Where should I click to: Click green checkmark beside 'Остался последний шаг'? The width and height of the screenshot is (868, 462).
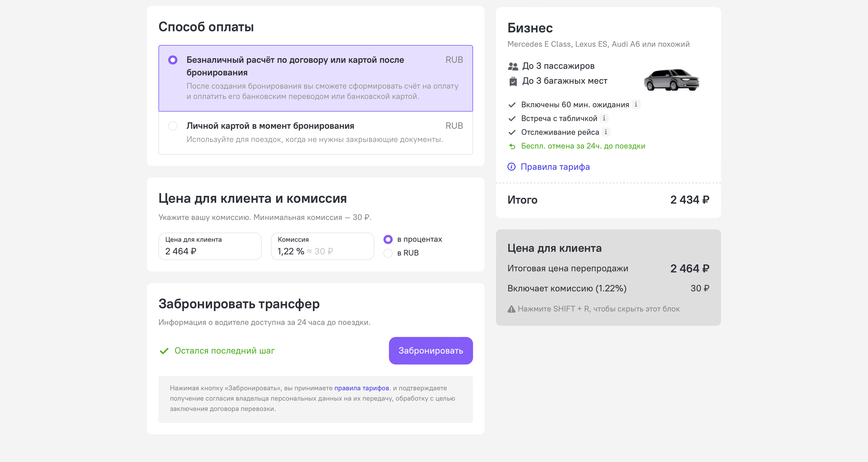[164, 351]
